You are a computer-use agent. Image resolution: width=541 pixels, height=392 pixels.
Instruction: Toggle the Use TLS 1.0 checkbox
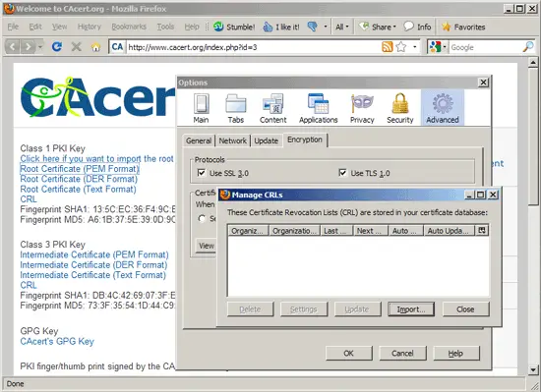pos(342,173)
